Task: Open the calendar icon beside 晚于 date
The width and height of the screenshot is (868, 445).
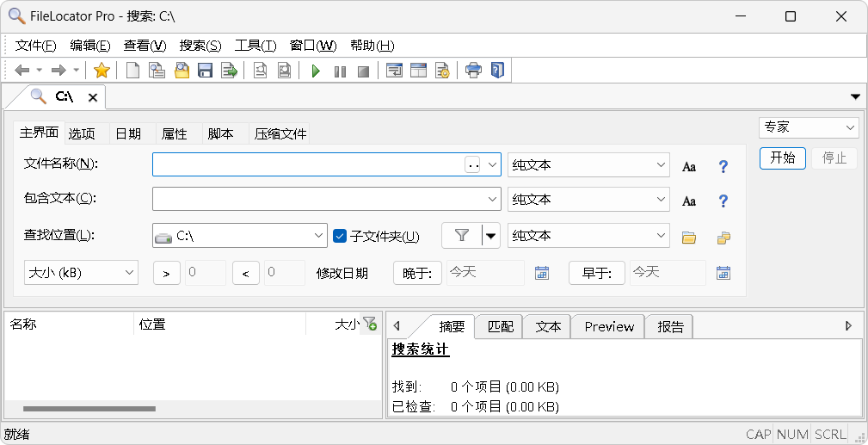Action: tap(541, 273)
